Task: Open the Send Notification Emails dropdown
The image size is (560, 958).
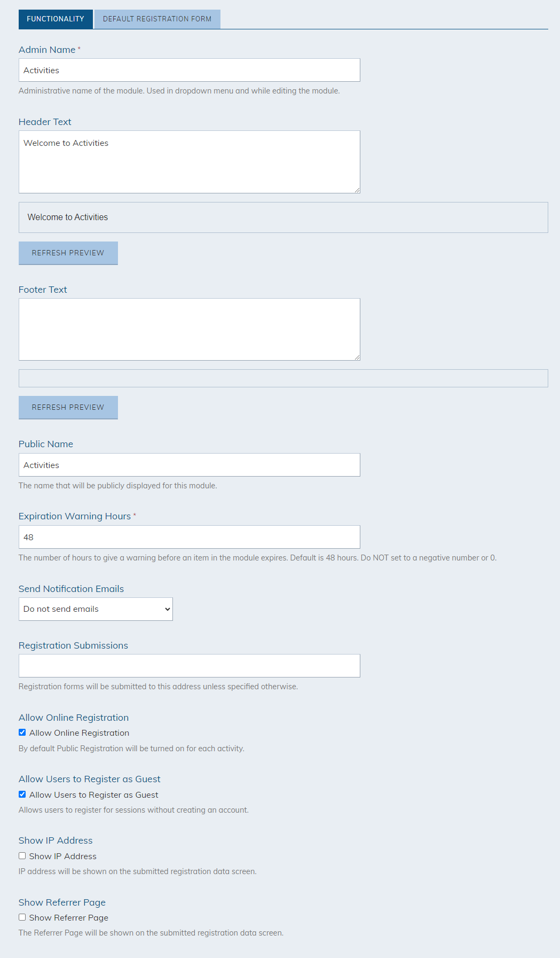Action: (96, 609)
